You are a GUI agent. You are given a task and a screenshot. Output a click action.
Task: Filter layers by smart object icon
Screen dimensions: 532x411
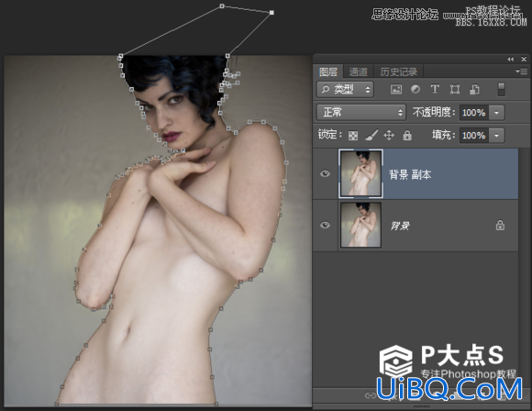(x=474, y=89)
